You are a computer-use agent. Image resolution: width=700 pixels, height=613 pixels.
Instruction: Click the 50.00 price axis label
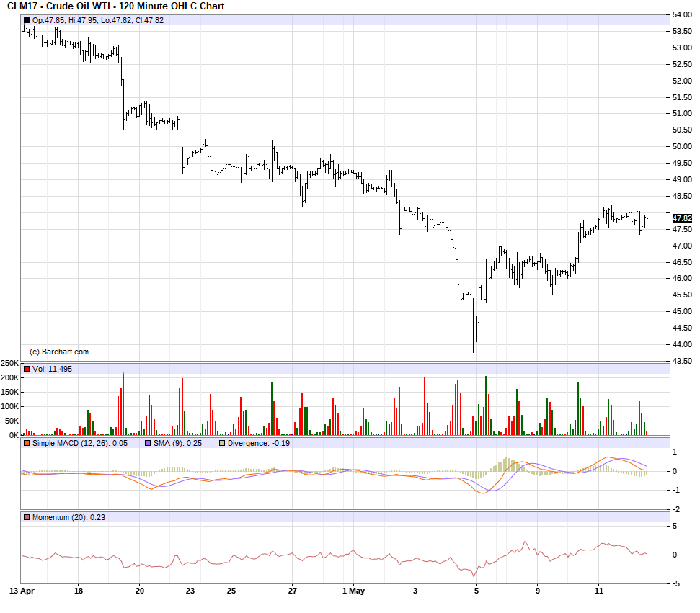682,146
